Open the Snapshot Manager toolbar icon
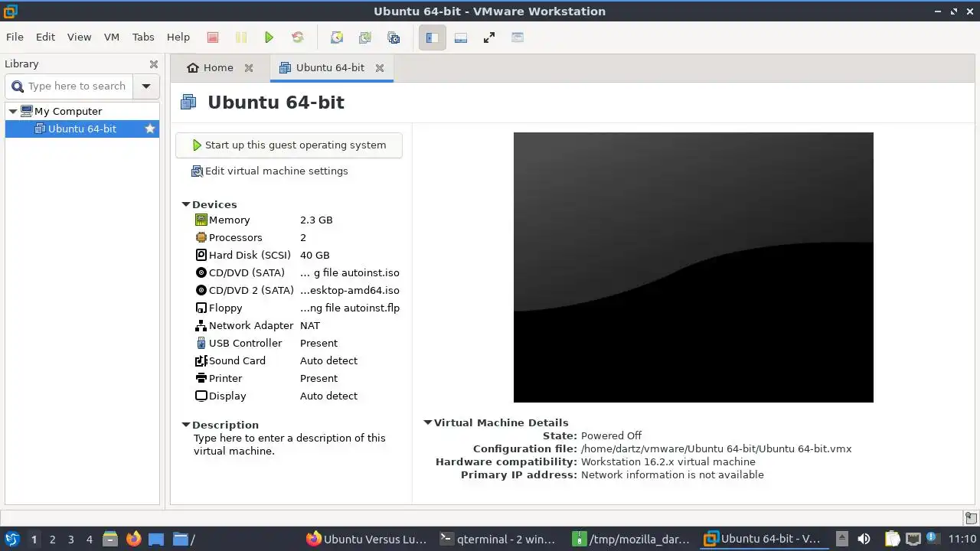Image resolution: width=980 pixels, height=551 pixels. [394, 37]
